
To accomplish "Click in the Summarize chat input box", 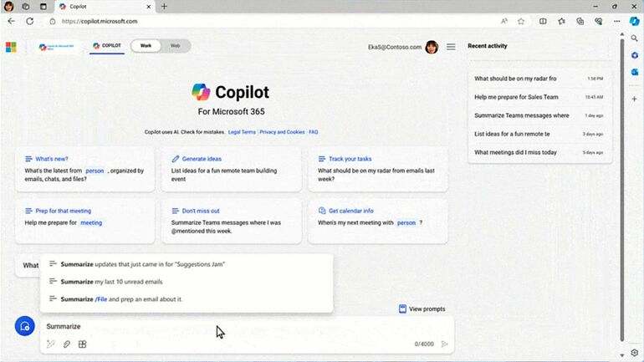I will (247, 326).
